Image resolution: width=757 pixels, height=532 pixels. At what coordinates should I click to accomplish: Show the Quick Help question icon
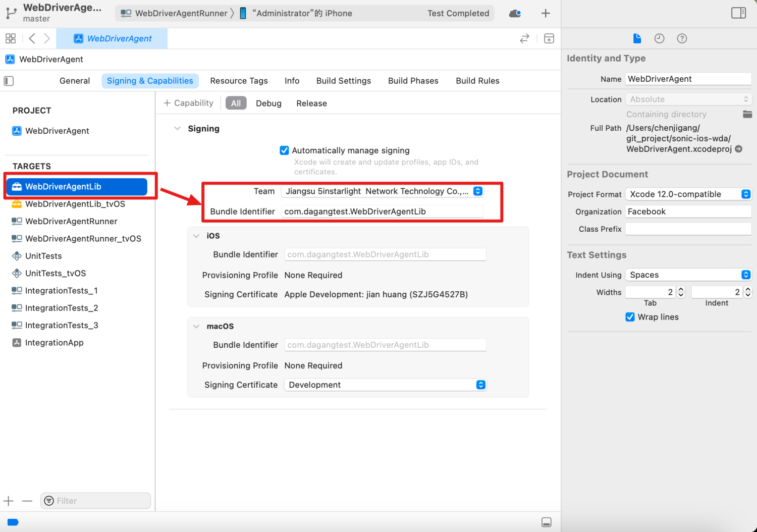pyautogui.click(x=682, y=38)
